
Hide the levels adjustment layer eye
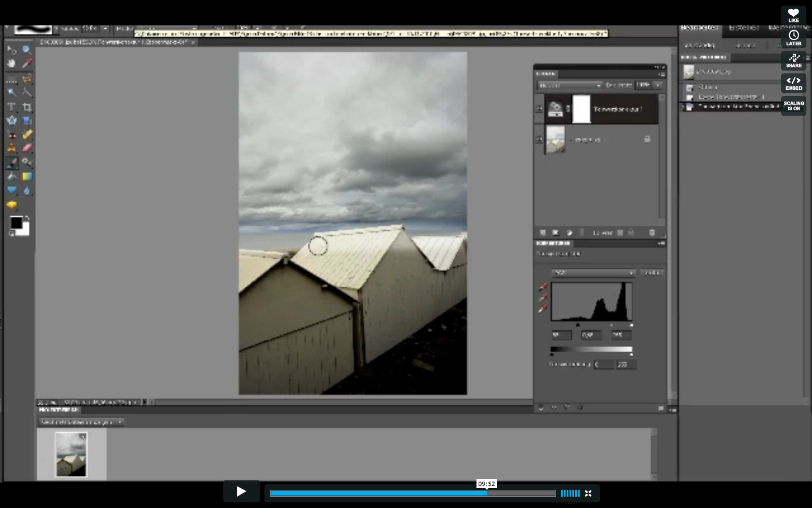[x=539, y=109]
